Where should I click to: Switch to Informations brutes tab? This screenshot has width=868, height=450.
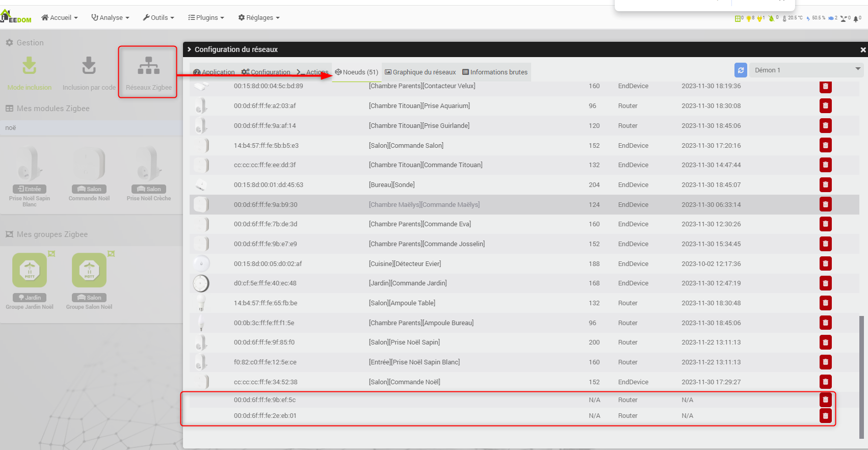point(495,72)
